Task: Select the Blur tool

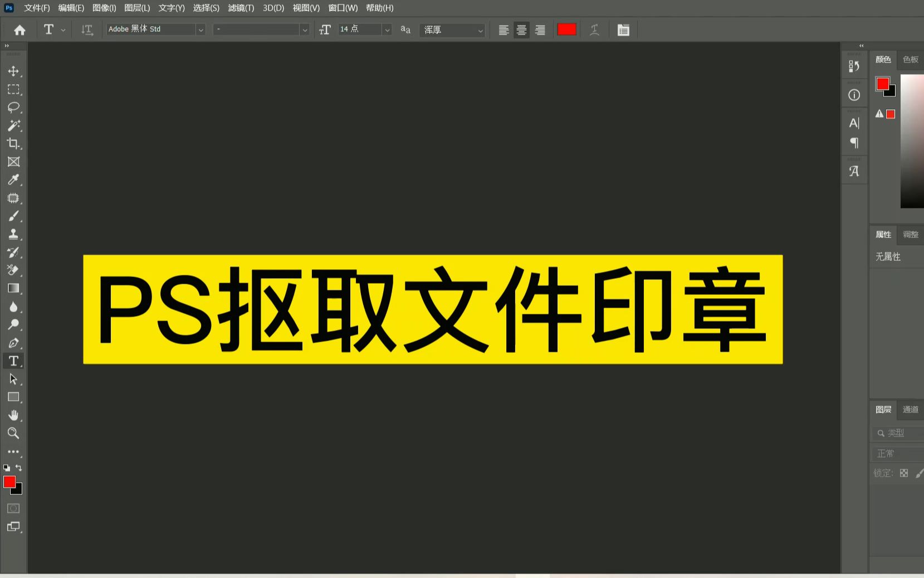Action: [x=13, y=307]
